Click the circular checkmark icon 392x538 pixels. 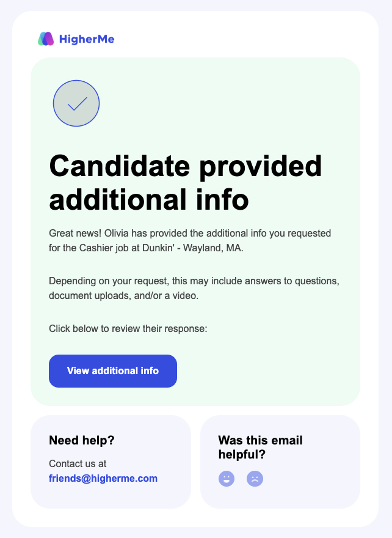(x=76, y=103)
